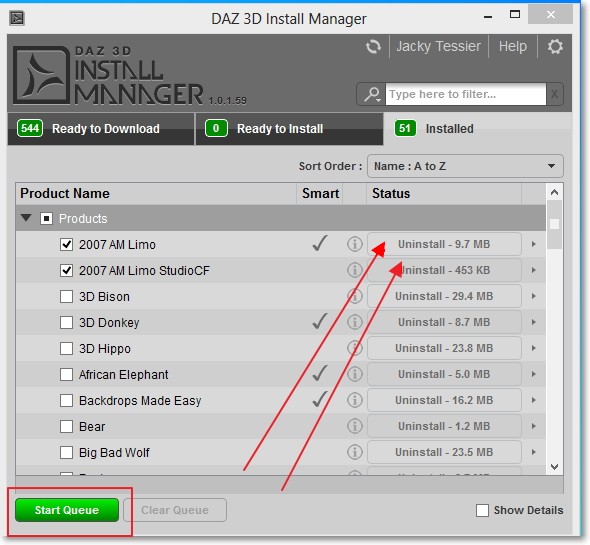
Task: Open the Sort Order dropdown
Action: click(x=465, y=166)
